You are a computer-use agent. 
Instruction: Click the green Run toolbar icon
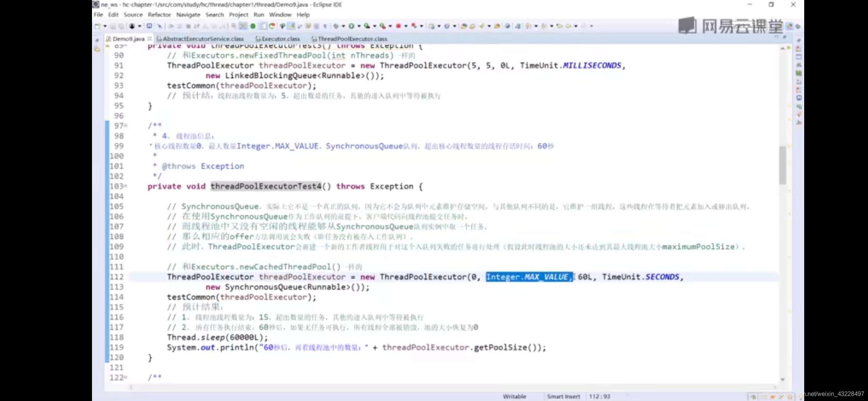coord(351,26)
